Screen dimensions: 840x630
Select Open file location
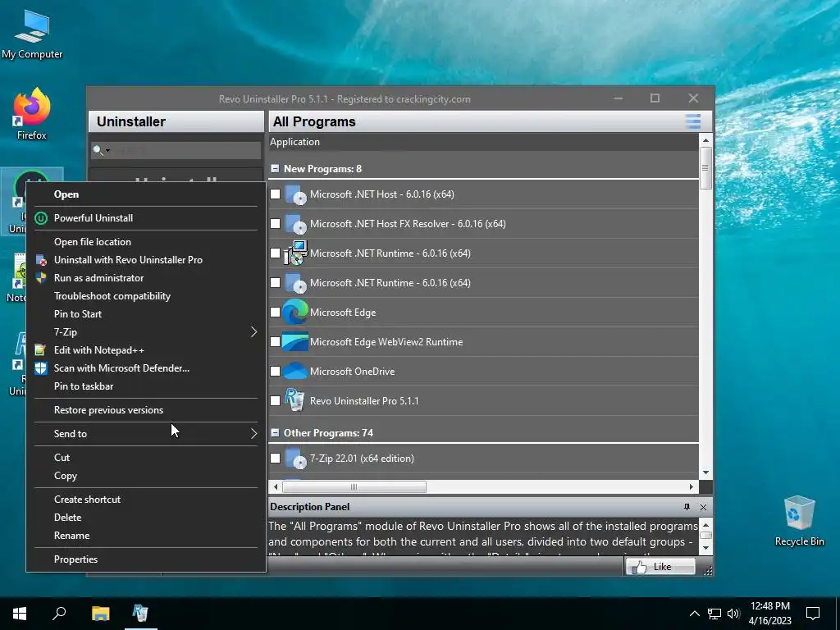tap(92, 242)
